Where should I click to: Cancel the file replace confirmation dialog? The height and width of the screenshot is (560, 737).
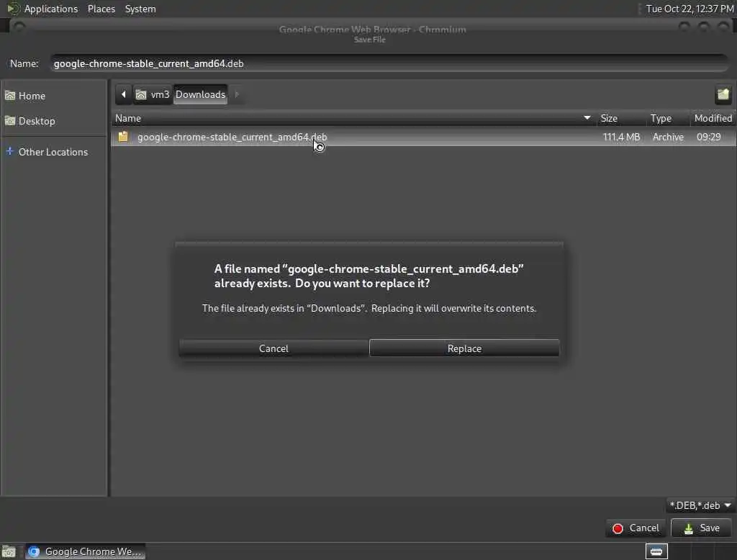point(273,348)
